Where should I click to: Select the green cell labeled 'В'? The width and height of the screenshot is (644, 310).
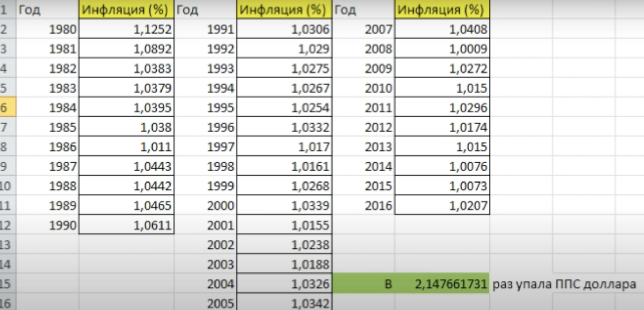(x=363, y=283)
